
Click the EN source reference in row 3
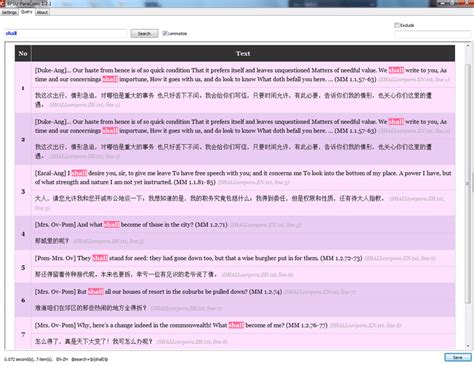point(253,182)
